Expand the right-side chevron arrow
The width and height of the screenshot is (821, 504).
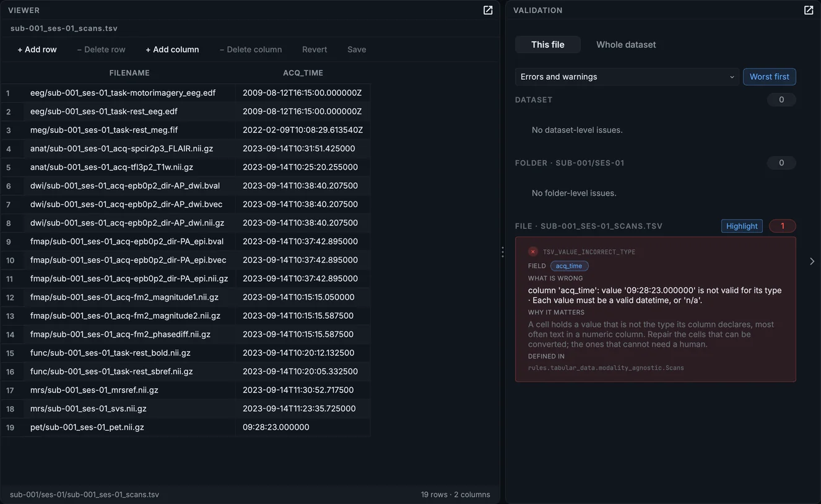pos(812,261)
